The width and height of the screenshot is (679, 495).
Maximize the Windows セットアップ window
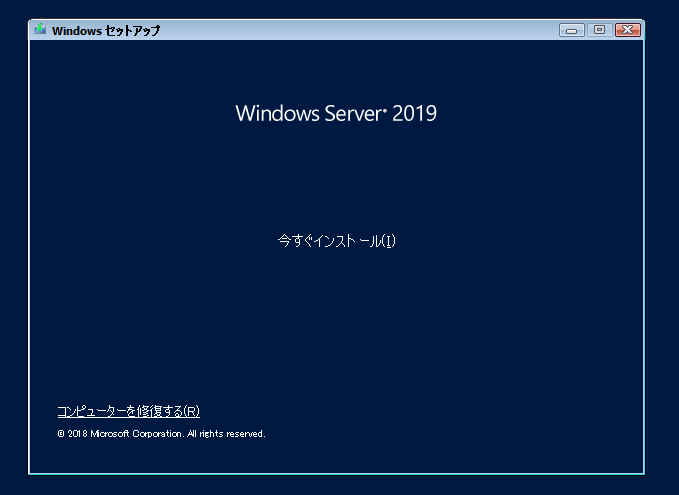pyautogui.click(x=599, y=30)
